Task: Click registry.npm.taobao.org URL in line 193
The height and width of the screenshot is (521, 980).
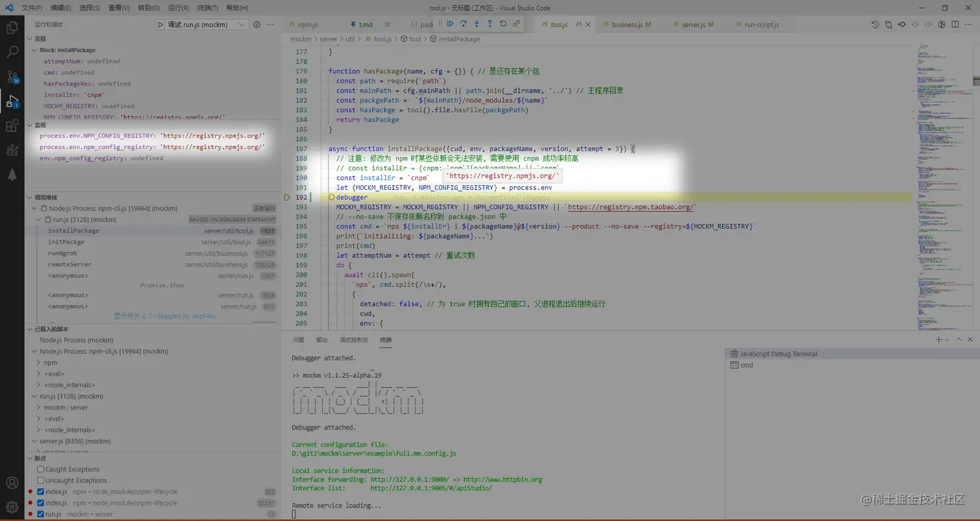Action: click(630, 207)
